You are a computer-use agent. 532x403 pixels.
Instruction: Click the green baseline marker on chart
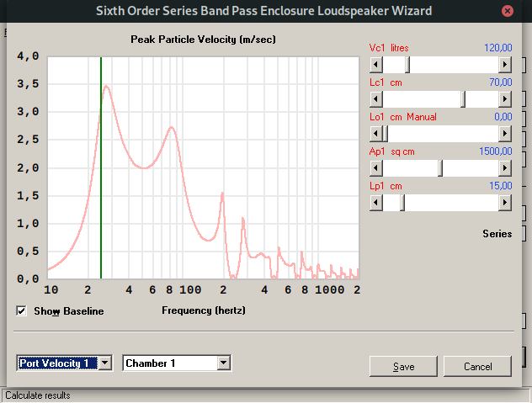(101, 168)
